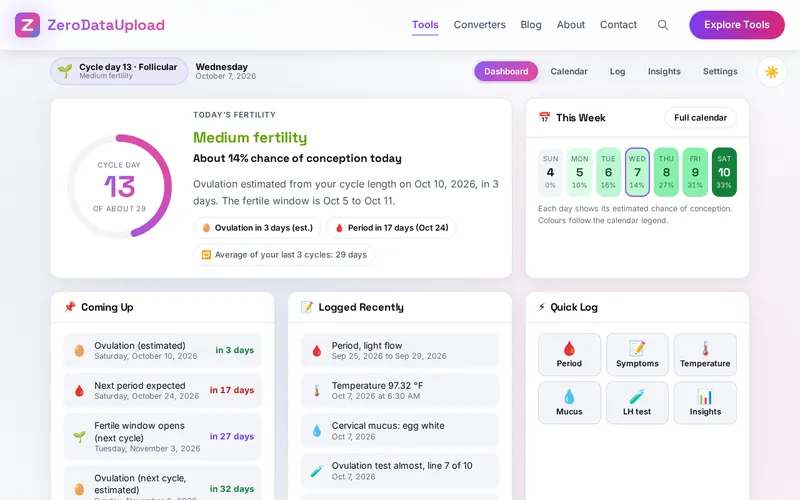The image size is (800, 500).
Task: Click "in 3 days" in Ovulation row
Action: pyautogui.click(x=235, y=350)
